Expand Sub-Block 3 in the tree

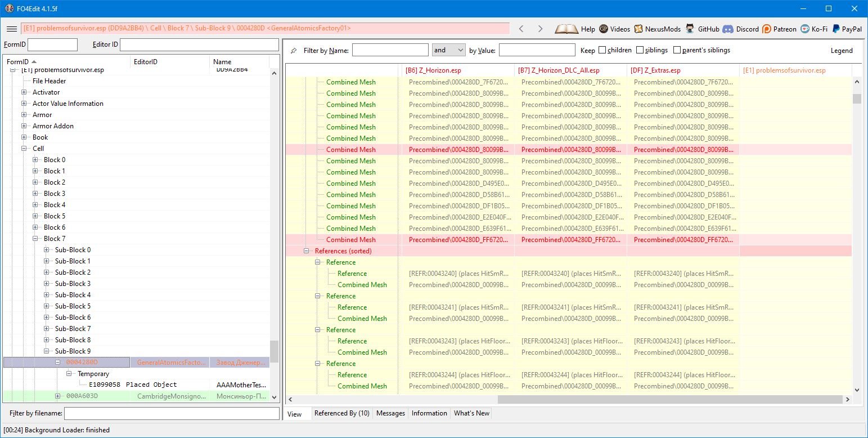tap(47, 284)
